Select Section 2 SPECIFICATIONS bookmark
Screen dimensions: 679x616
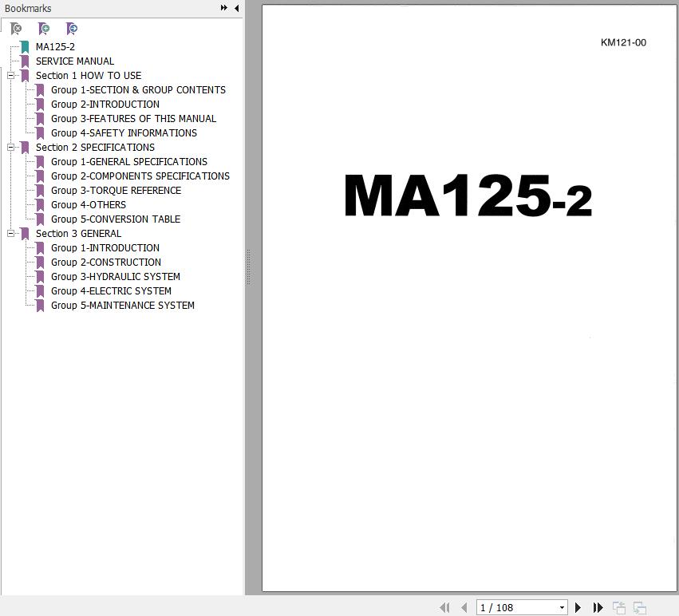(95, 148)
